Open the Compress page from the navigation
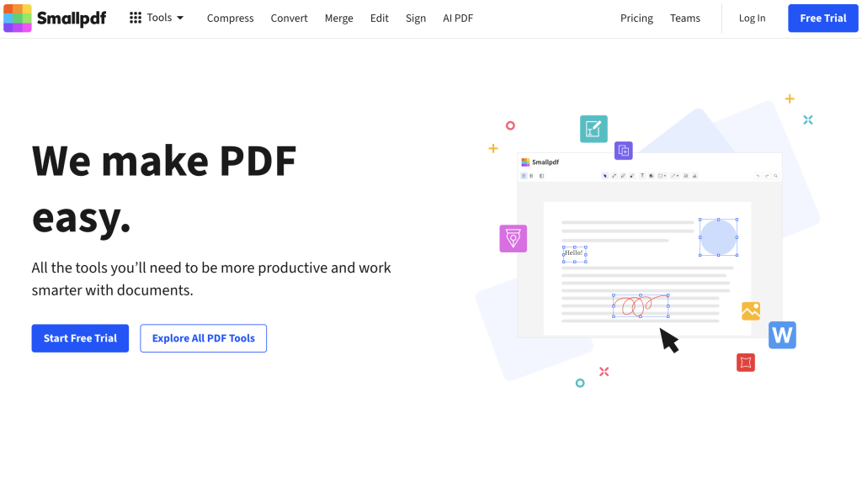Screen dimensions: 862x504 coord(230,17)
